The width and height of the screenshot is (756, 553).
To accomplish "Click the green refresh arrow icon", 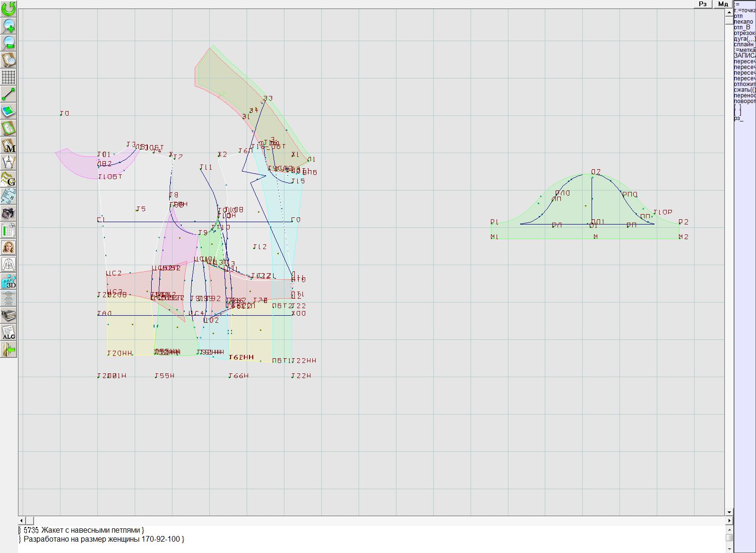I will (x=9, y=9).
